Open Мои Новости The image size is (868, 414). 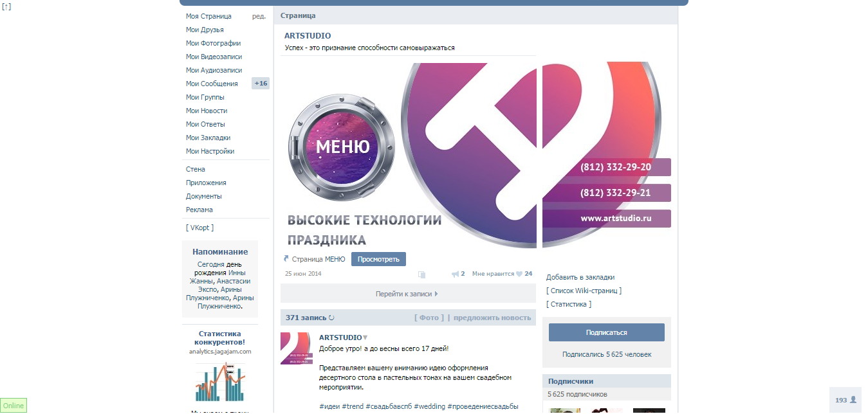pyautogui.click(x=207, y=111)
